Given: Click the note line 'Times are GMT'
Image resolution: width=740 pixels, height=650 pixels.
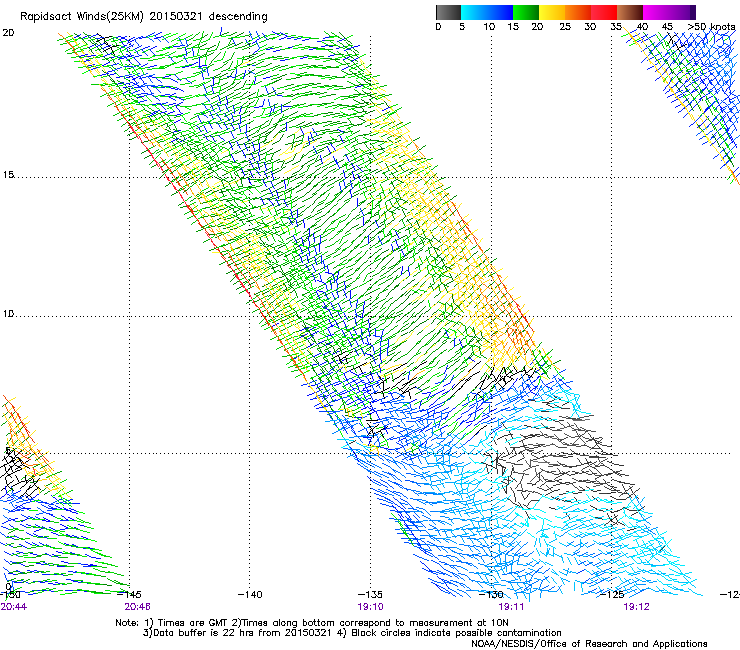Looking at the screenshot, I should (193, 623).
